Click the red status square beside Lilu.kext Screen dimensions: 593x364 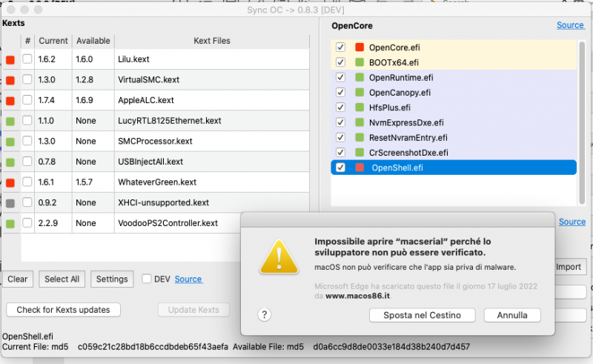pyautogui.click(x=10, y=60)
